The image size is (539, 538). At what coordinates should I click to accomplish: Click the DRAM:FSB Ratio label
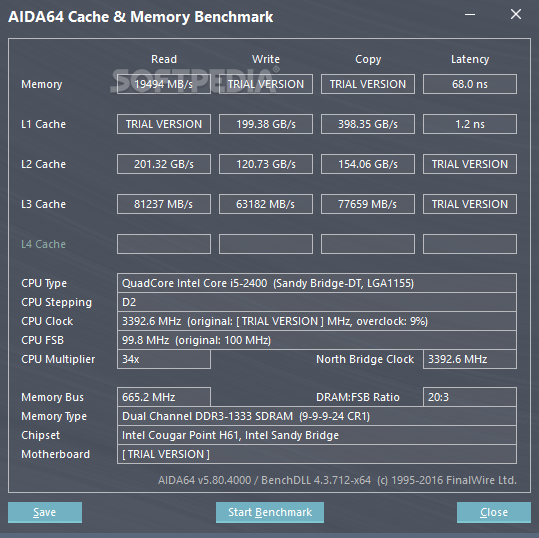point(358,397)
